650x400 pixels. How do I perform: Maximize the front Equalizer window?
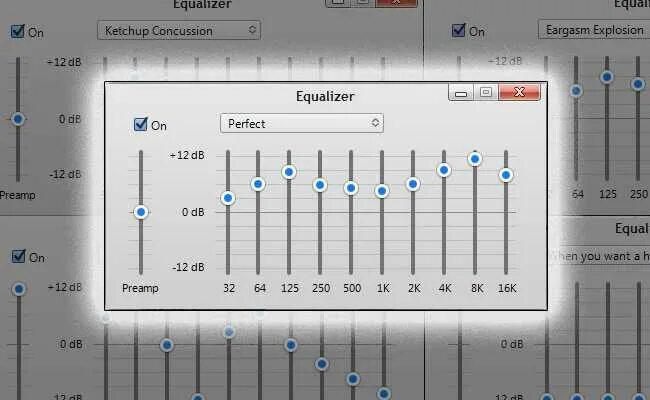[486, 92]
